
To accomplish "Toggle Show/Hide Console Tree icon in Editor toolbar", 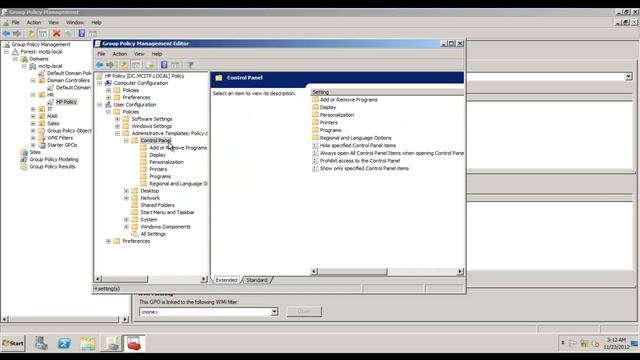I will 136,65.
